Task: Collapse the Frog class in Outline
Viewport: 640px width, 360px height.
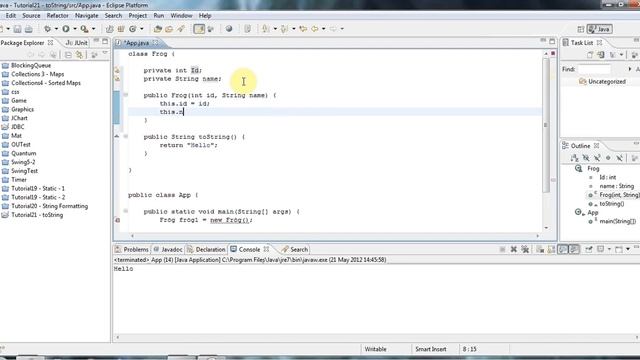Action: (x=578, y=169)
